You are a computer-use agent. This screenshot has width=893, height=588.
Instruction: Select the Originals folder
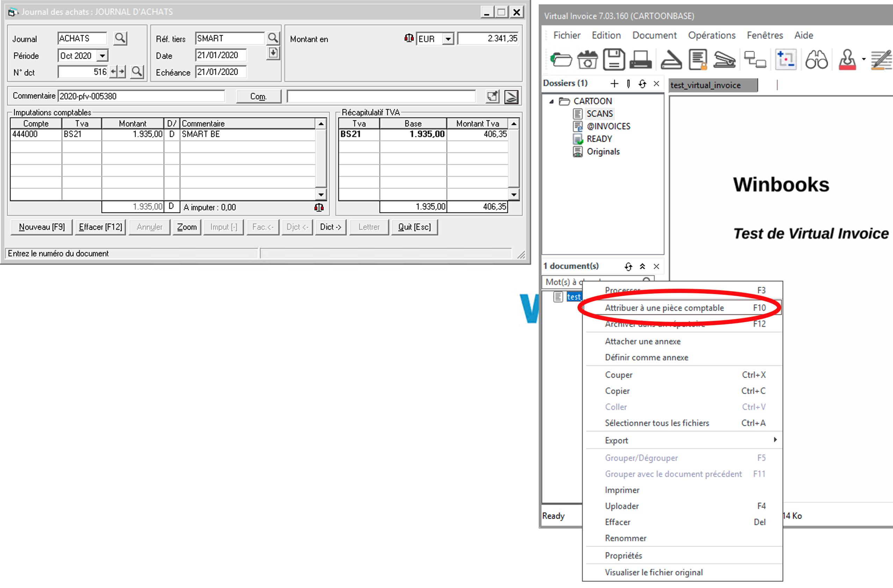603,152
